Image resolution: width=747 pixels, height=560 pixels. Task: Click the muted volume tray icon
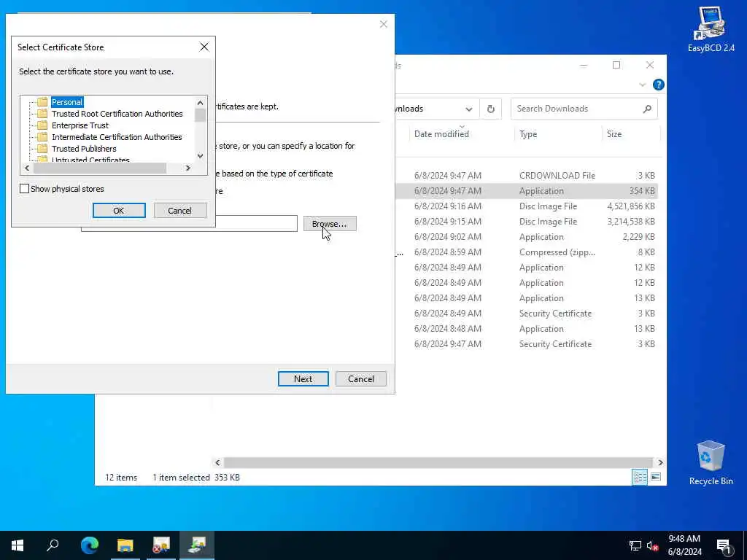click(x=652, y=545)
